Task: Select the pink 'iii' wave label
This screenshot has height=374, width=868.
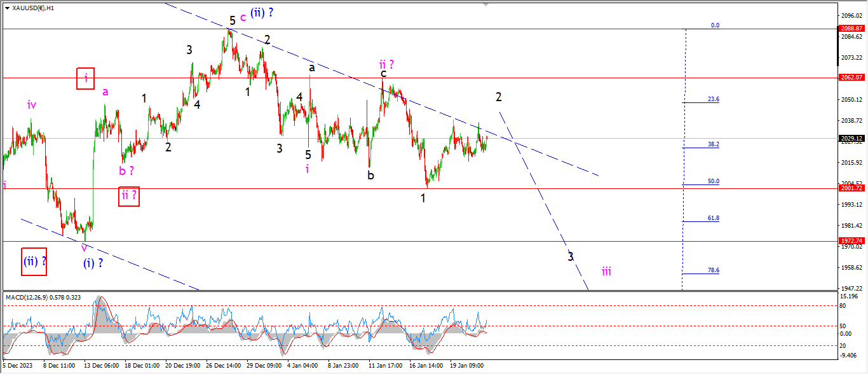Action: point(606,272)
